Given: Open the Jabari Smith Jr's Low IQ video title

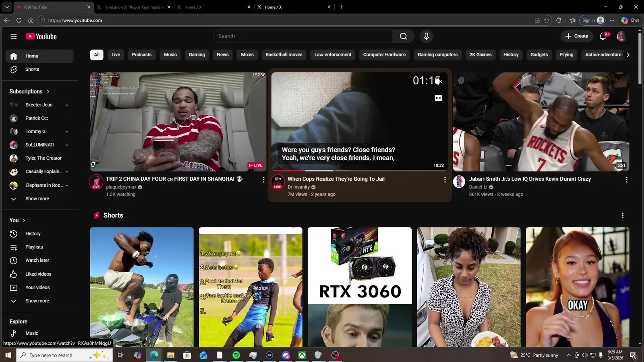Looking at the screenshot, I should click(530, 179).
